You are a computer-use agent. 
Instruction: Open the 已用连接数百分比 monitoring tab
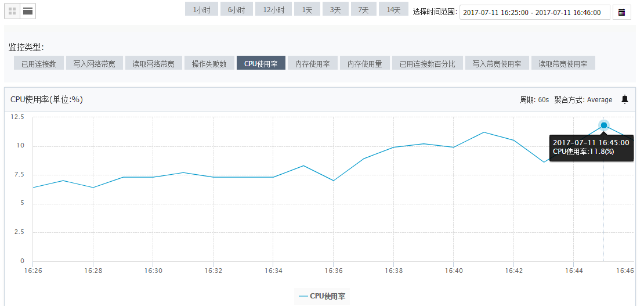click(427, 64)
